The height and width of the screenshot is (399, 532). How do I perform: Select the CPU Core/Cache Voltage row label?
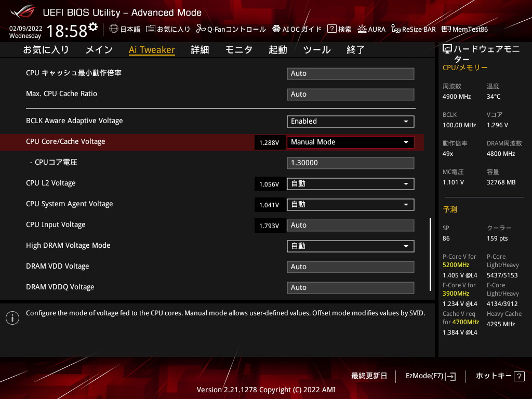point(65,141)
